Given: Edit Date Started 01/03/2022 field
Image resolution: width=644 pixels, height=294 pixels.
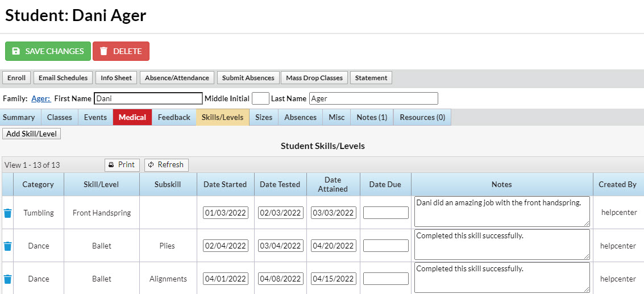Looking at the screenshot, I should tap(226, 213).
